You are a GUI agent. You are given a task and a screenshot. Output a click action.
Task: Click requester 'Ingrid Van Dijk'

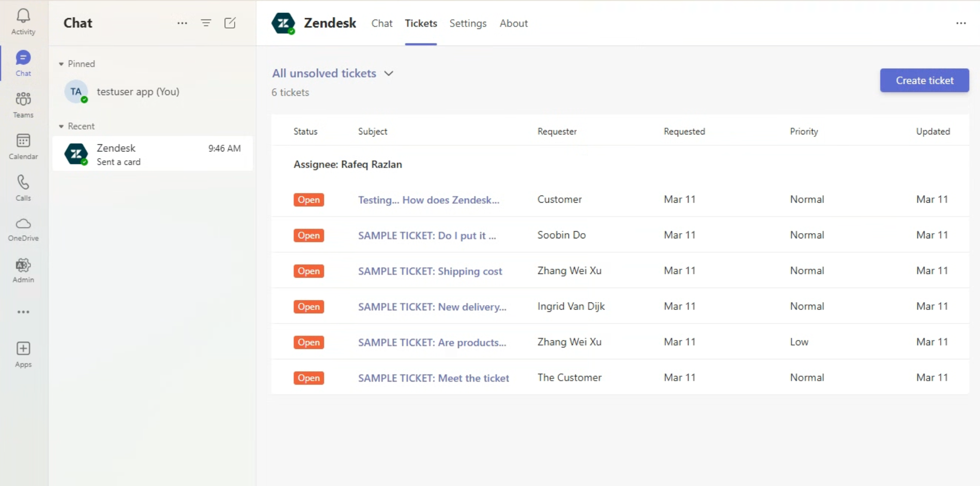tap(571, 306)
